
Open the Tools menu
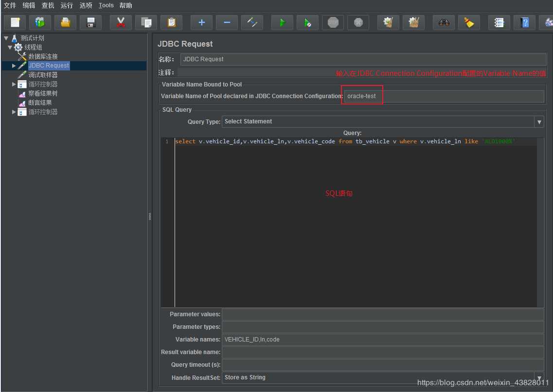106,5
